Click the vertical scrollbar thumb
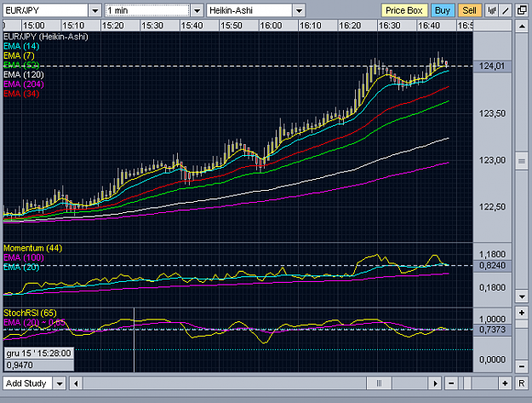This screenshot has width=532, height=403. (522, 161)
